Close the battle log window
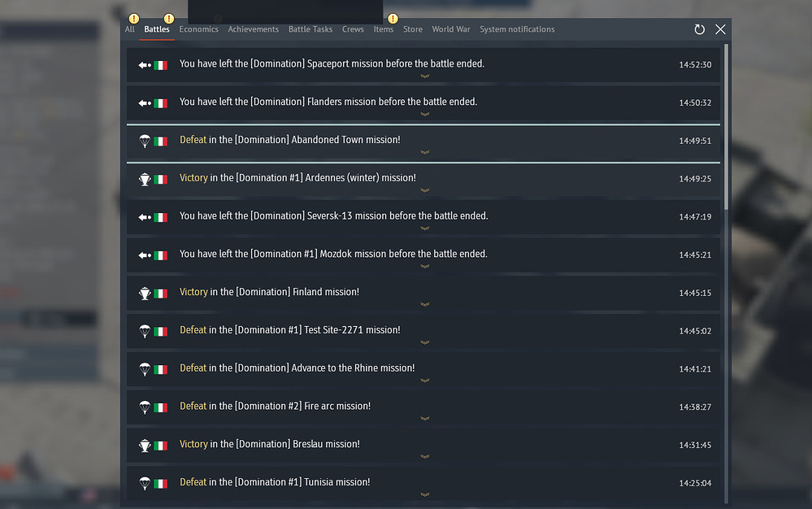Screen dimensions: 812x509 720,29
